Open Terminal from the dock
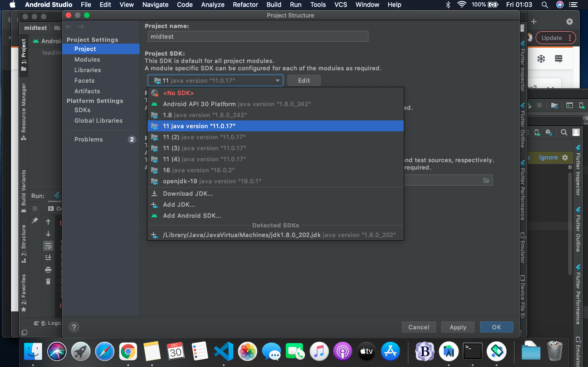The height and width of the screenshot is (367, 588). tap(472, 352)
